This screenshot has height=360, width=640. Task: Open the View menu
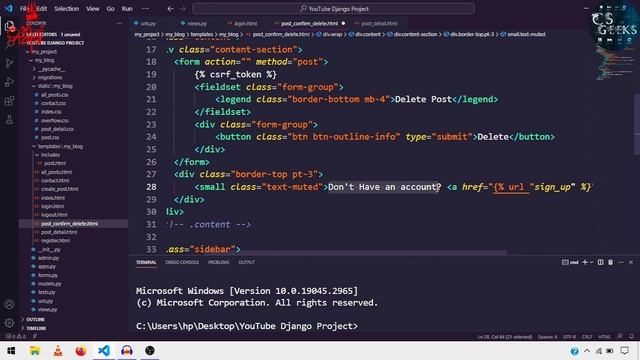[93, 9]
